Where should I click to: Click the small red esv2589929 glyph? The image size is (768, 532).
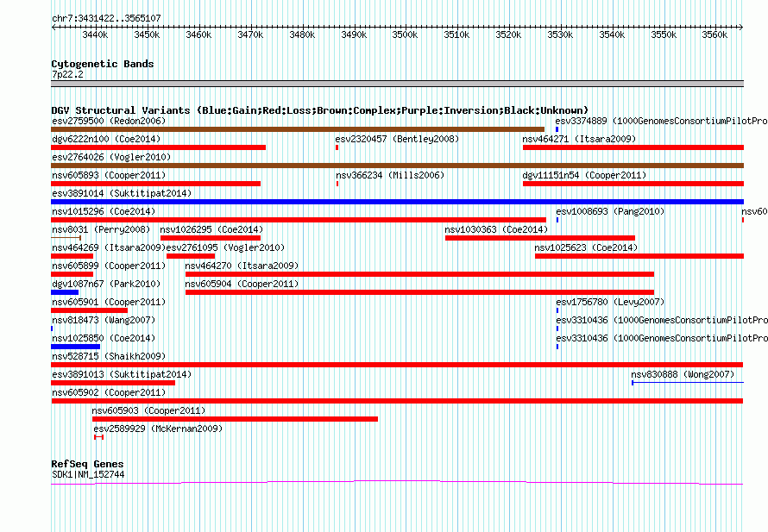pos(99,437)
